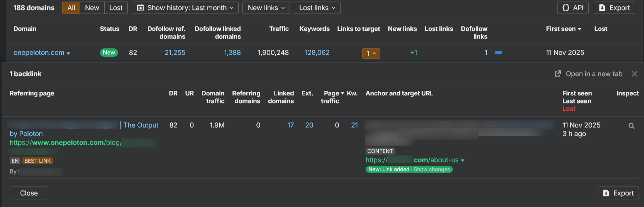Image resolution: width=644 pixels, height=207 pixels.
Task: Collapse the links to target 1 expander
Action: click(x=371, y=53)
